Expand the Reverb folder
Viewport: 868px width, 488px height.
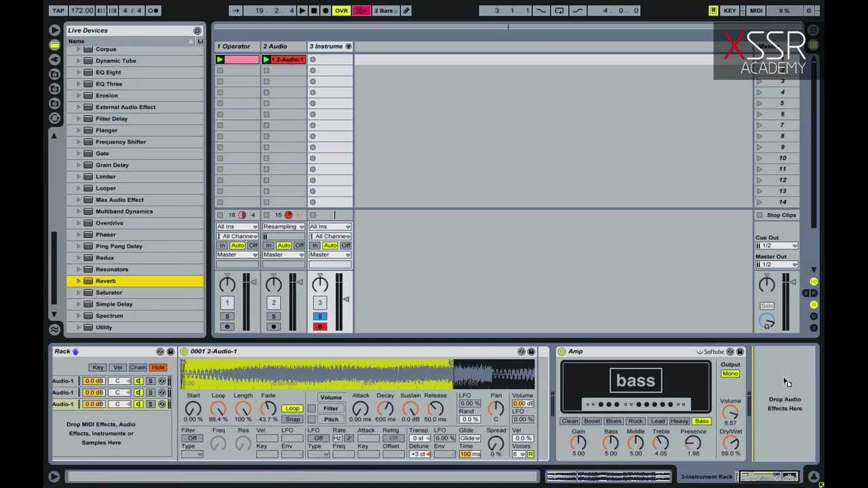click(79, 281)
